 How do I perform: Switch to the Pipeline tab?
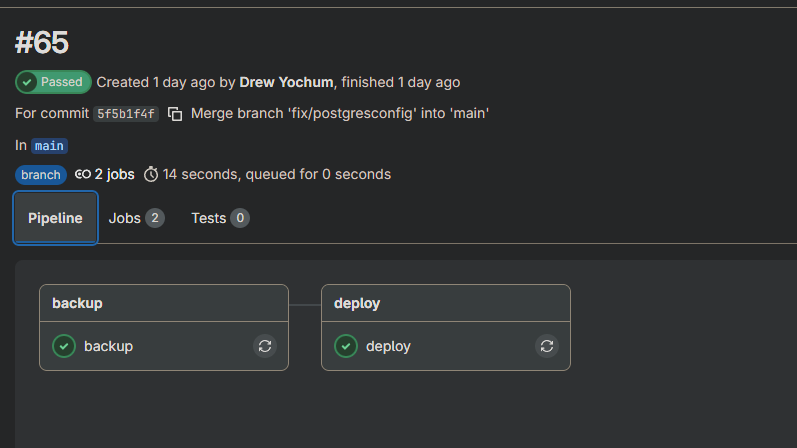[55, 218]
